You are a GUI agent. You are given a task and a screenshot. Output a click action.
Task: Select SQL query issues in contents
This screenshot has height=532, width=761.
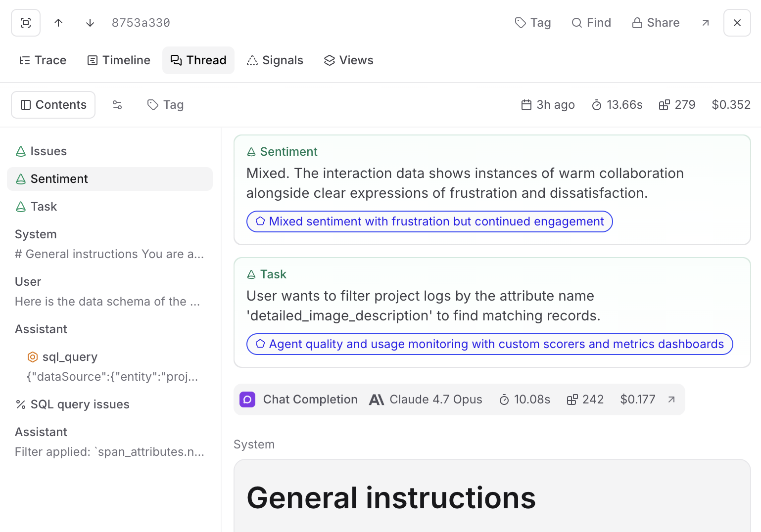point(110,404)
